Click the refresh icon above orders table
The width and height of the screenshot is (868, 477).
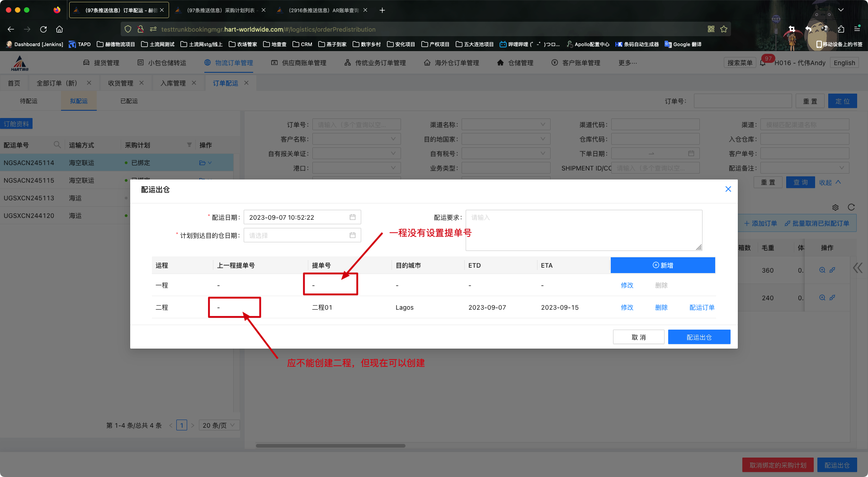coord(851,207)
